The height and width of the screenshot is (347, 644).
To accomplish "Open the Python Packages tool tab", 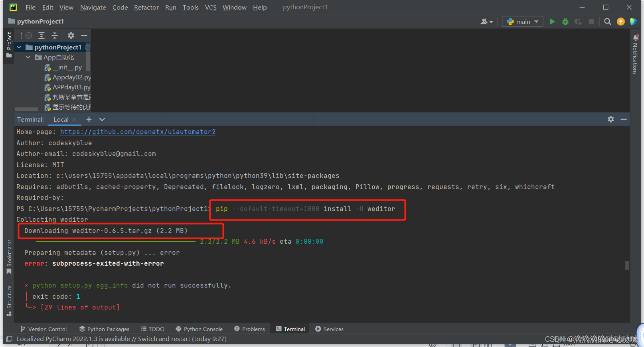I will [105, 329].
